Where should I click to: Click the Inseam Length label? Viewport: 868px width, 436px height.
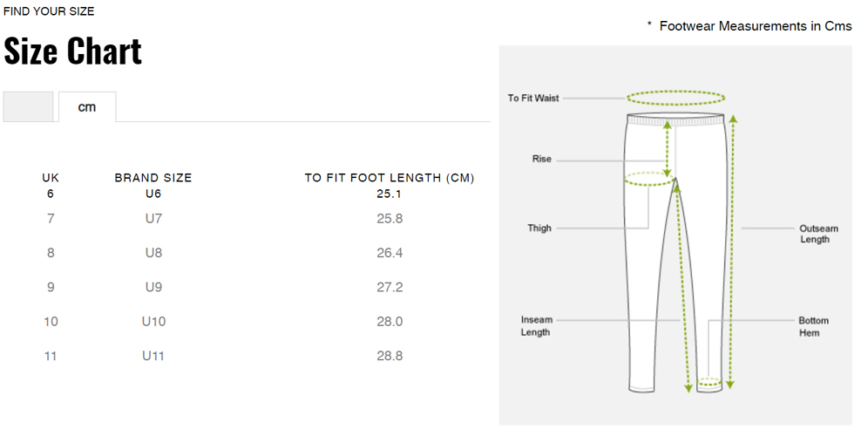point(536,326)
